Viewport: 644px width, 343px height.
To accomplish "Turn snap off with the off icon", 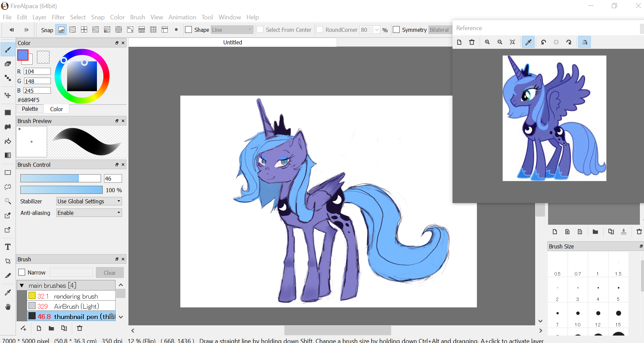I will coord(61,30).
